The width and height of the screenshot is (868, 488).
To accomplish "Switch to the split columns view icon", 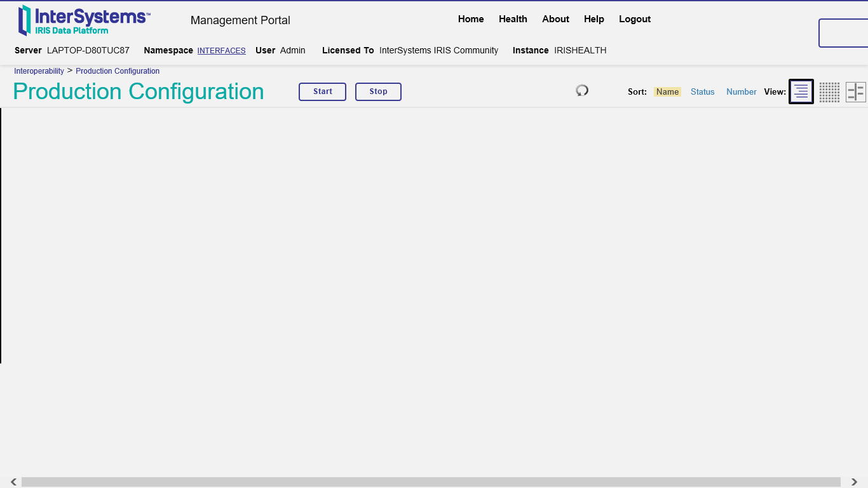I will pos(856,92).
